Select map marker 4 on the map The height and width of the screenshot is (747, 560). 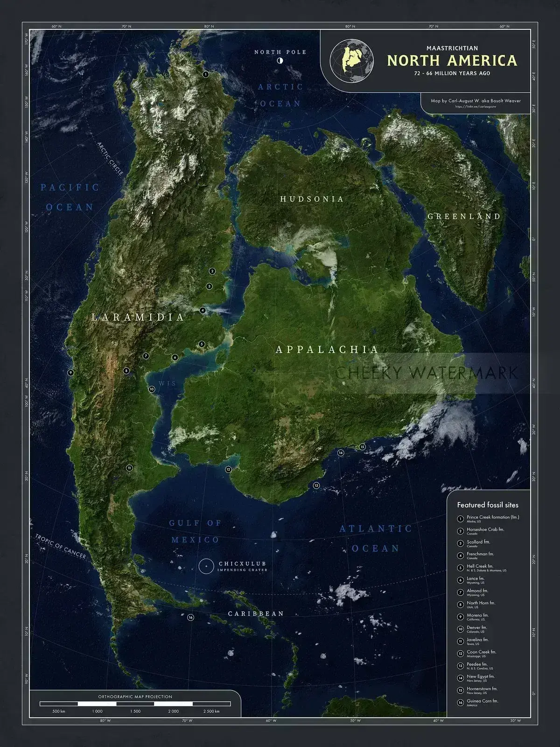tap(203, 310)
